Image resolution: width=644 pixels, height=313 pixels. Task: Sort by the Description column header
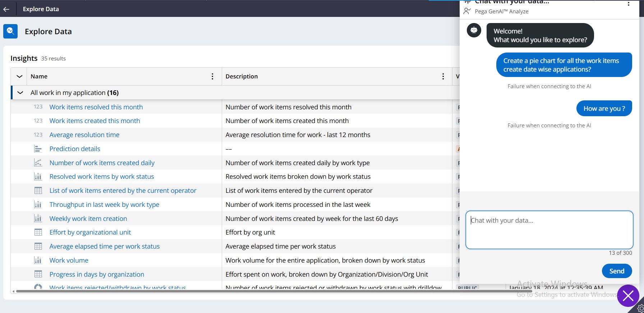coord(241,76)
